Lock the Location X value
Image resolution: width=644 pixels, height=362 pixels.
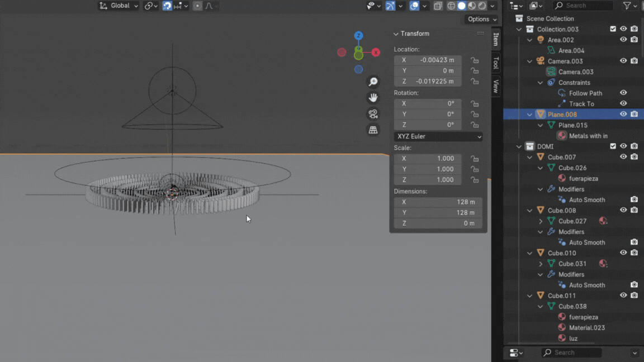(x=474, y=60)
